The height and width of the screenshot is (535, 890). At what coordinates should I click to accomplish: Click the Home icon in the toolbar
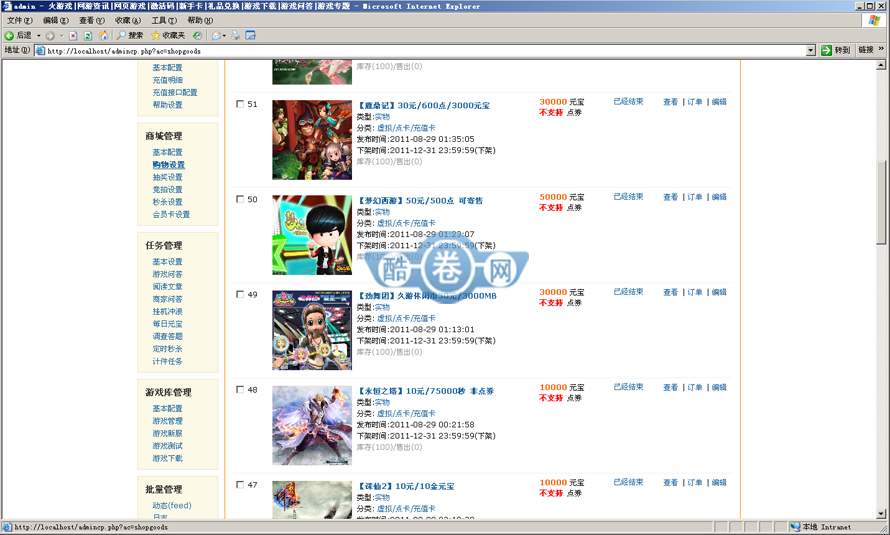point(103,35)
